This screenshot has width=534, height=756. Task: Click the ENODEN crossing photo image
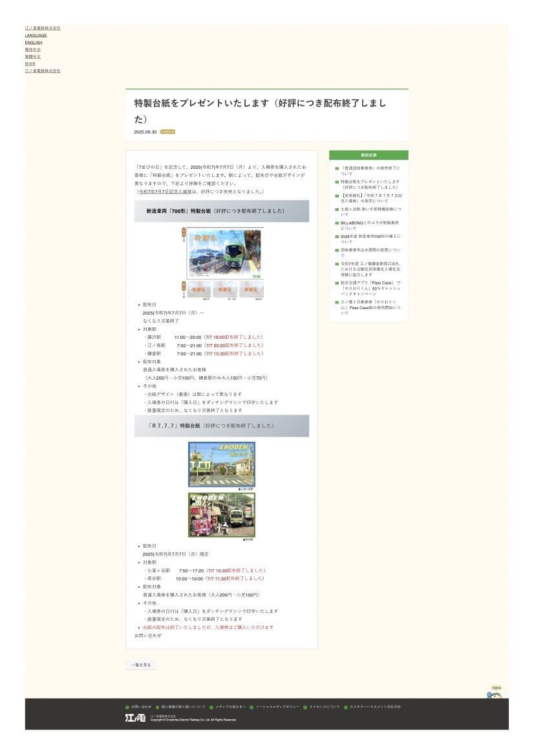tap(221, 464)
